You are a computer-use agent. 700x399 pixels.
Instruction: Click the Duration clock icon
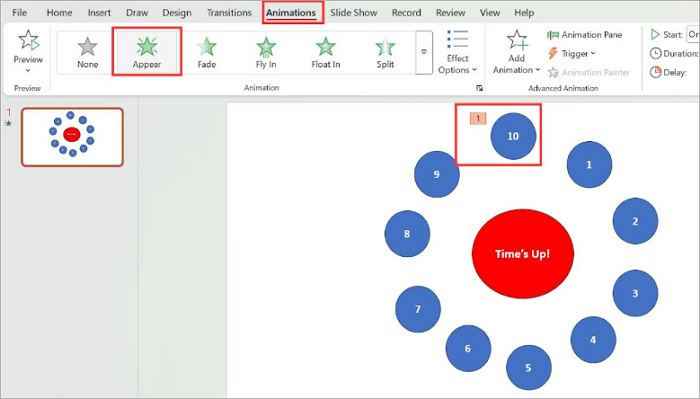[655, 54]
